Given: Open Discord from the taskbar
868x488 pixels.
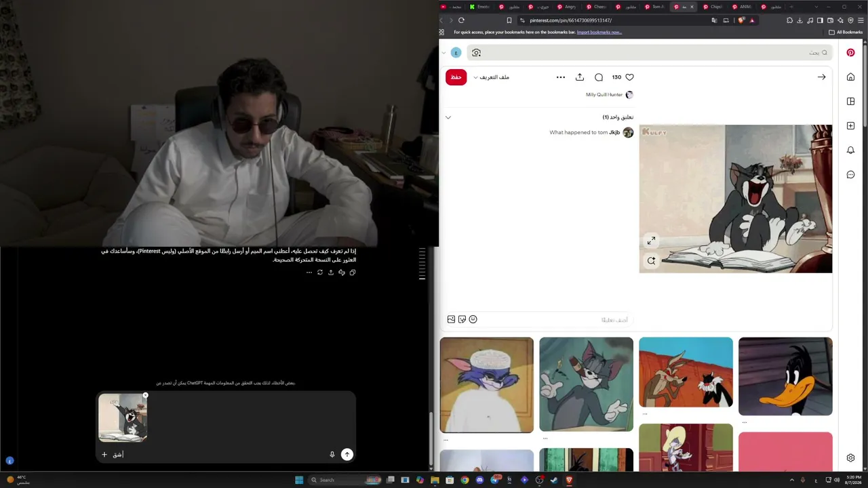Looking at the screenshot, I should pyautogui.click(x=479, y=480).
